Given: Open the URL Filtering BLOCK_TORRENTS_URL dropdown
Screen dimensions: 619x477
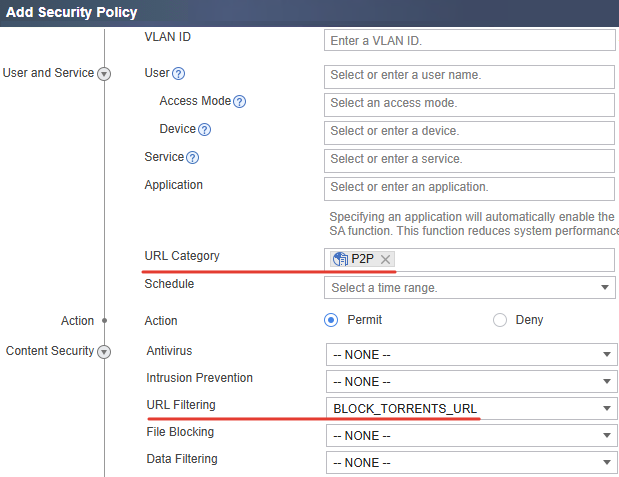Looking at the screenshot, I should click(x=471, y=408).
